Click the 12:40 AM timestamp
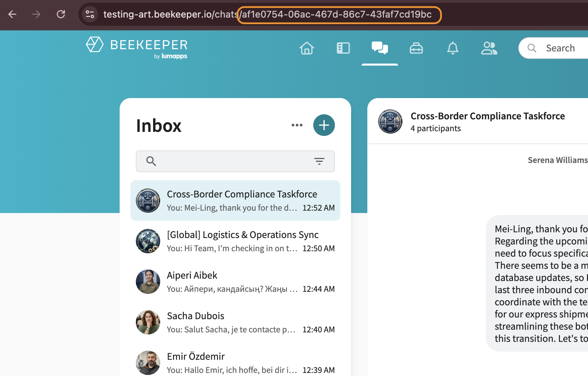Viewport: 588px width, 376px height. [x=319, y=329]
